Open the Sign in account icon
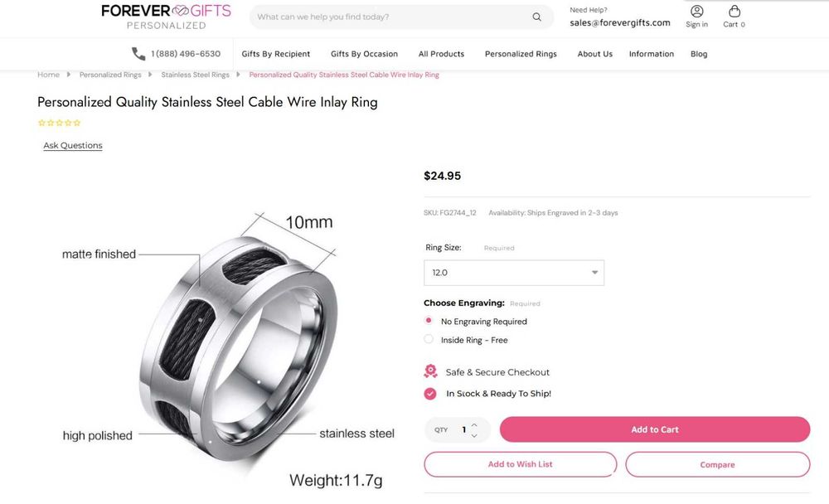The height and width of the screenshot is (504, 829). 697,11
